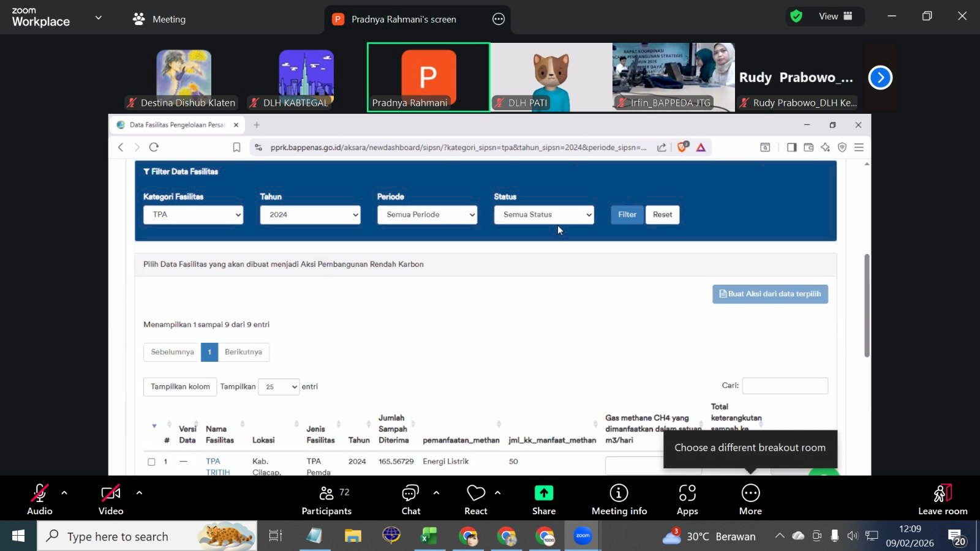
Task: Click the Cari search input field
Action: tap(785, 386)
